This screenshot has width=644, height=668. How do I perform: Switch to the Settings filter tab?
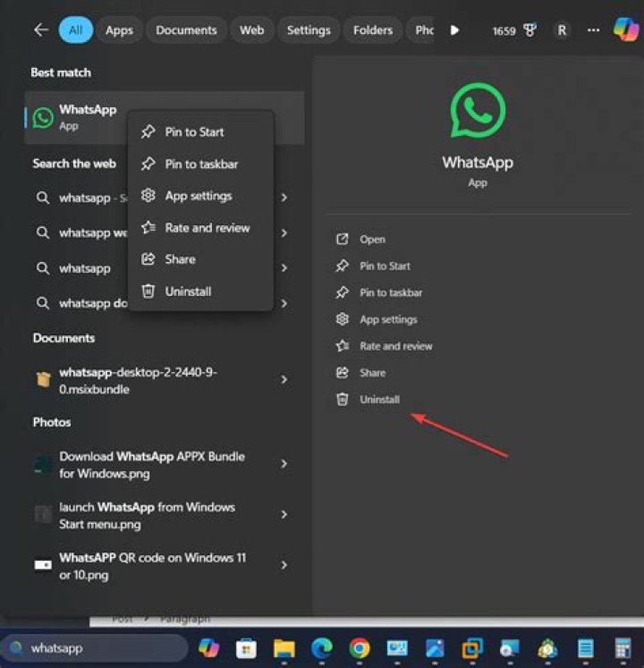(309, 30)
